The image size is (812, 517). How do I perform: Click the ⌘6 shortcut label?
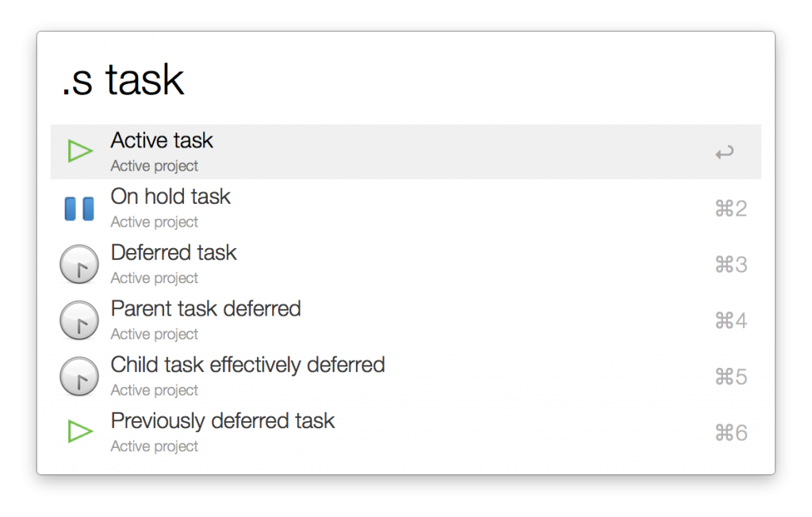click(x=731, y=433)
